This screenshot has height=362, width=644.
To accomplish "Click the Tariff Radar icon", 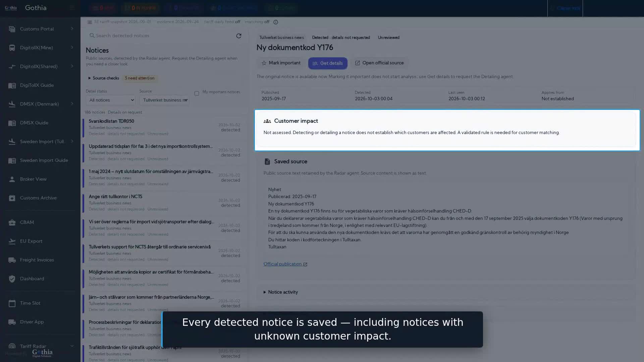I will (x=12, y=346).
